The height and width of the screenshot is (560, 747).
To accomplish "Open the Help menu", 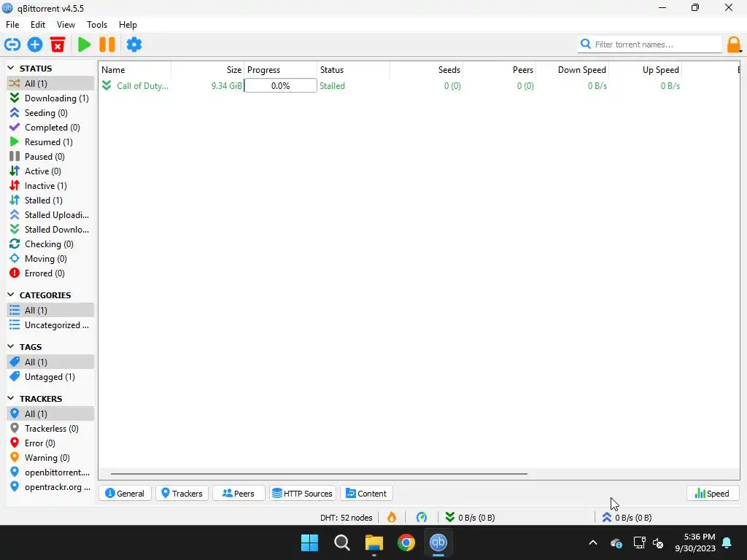I will [x=128, y=25].
